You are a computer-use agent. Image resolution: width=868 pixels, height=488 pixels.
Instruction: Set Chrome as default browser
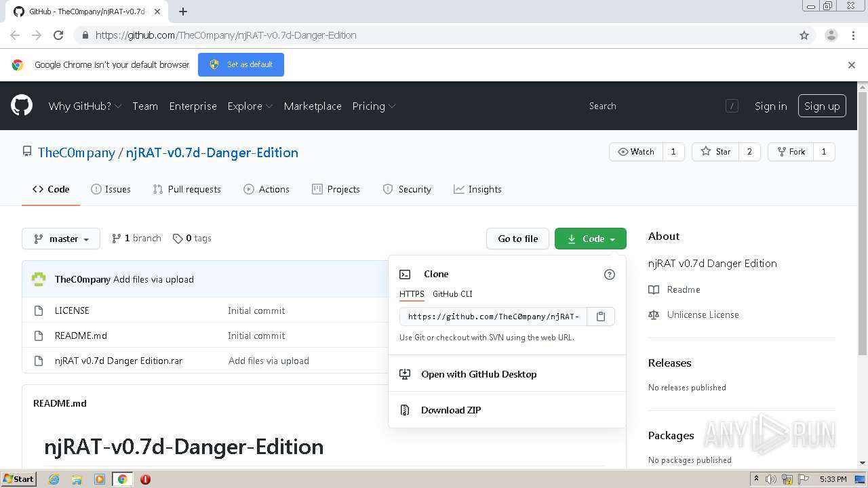click(241, 65)
